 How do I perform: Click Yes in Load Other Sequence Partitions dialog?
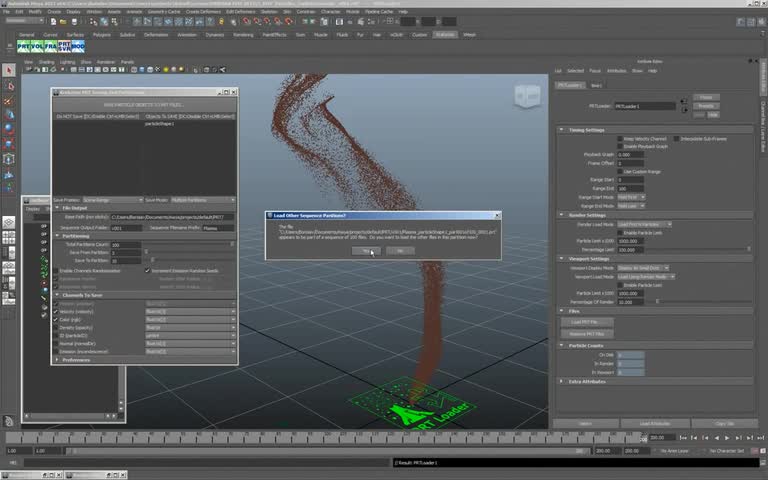tap(366, 250)
